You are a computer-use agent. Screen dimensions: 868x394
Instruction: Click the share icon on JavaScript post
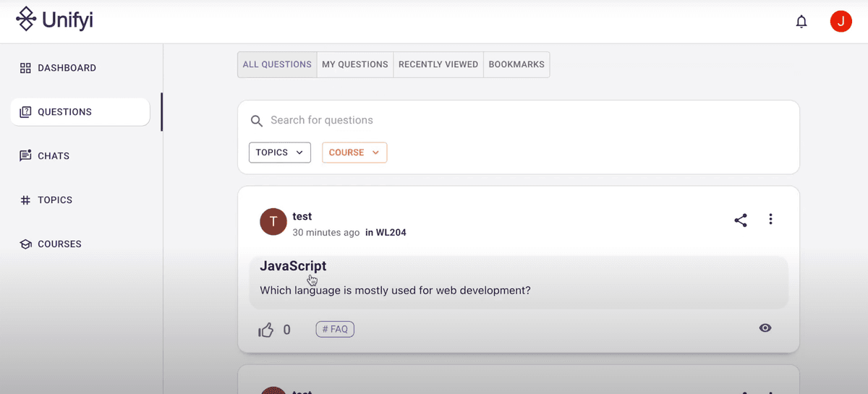741,220
